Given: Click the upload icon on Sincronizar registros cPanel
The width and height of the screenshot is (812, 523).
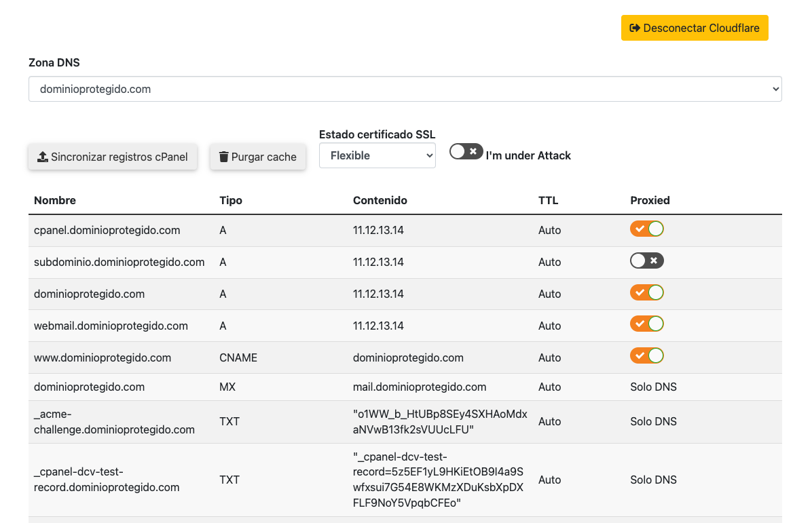Looking at the screenshot, I should click(x=42, y=157).
